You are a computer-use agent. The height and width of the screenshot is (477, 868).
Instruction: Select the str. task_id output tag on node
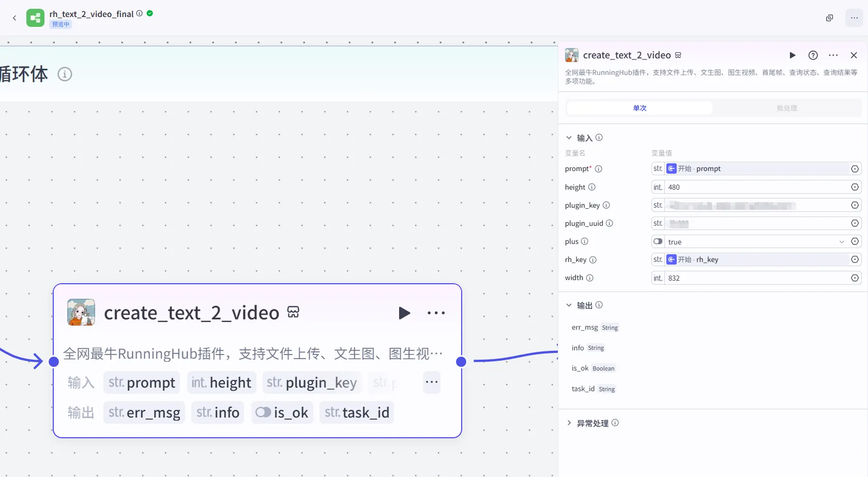(x=357, y=412)
